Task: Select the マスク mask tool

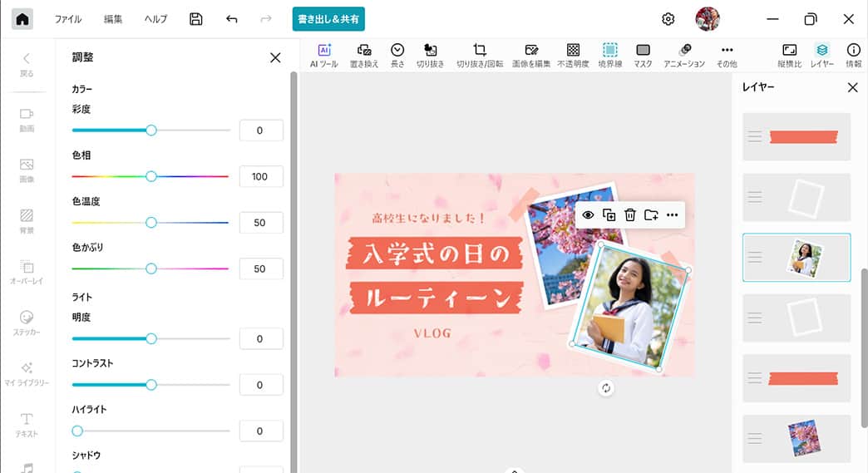Action: click(643, 55)
